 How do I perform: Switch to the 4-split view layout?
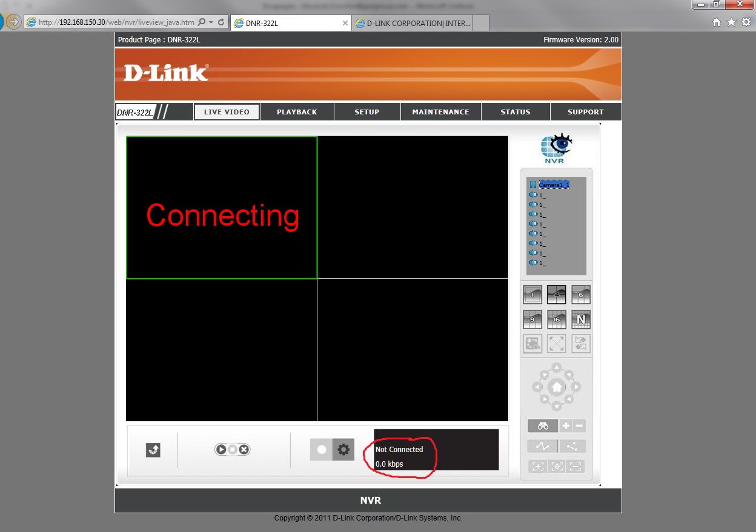pyautogui.click(x=557, y=295)
